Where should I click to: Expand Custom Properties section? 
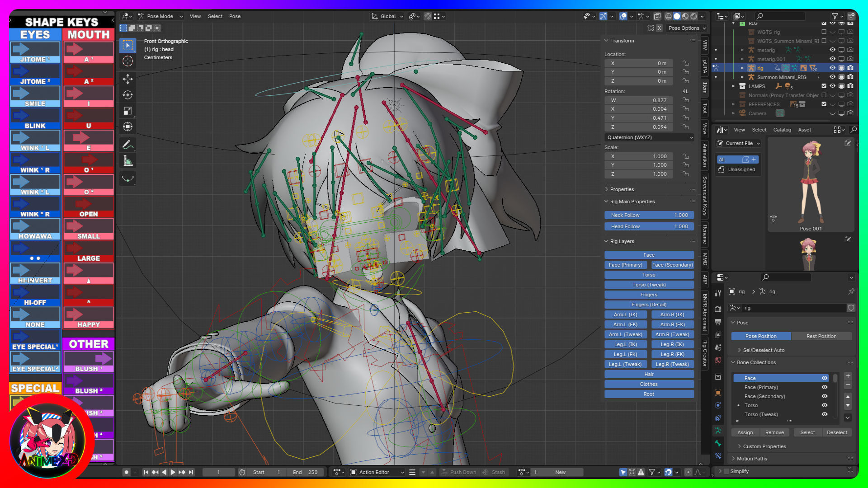coord(764,446)
